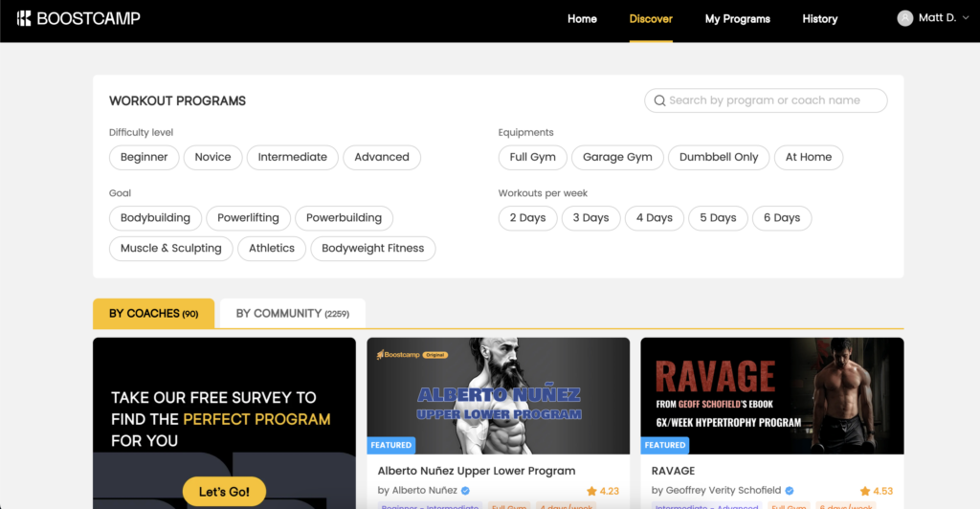Open the Matt D. account dropdown
Viewport: 980px width, 509px height.
coord(935,18)
